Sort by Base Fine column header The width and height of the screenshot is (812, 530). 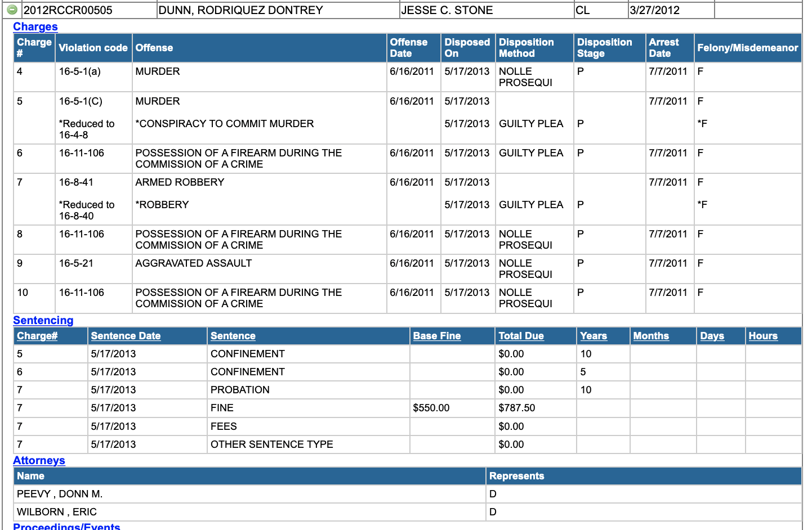tap(437, 336)
